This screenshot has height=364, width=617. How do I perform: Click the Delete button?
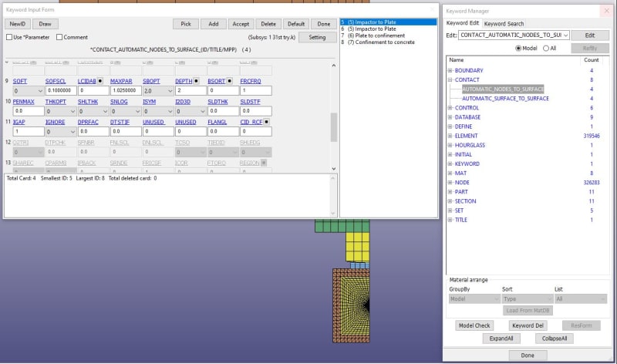tap(268, 24)
